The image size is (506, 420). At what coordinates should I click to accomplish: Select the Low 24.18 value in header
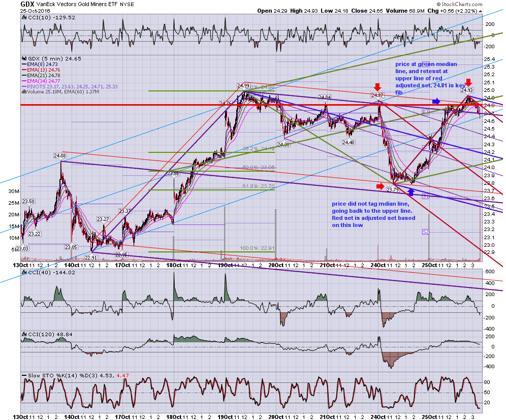coord(334,11)
